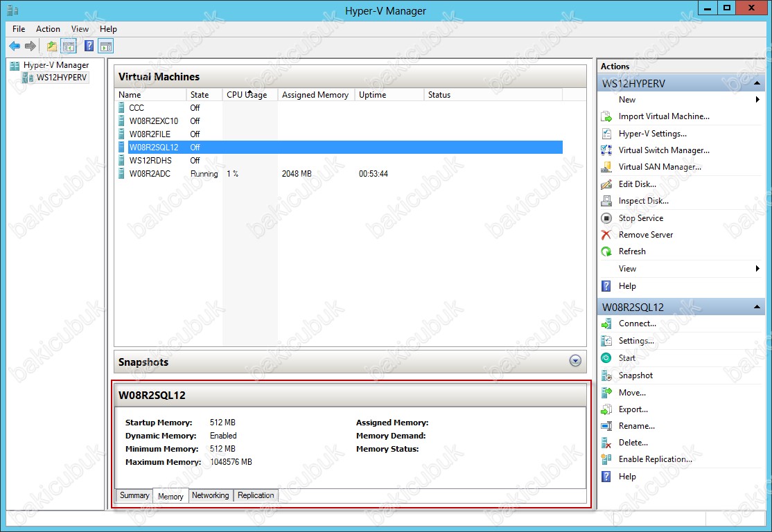Click the red X Remove Server icon
This screenshot has width=772, height=532.
click(x=606, y=235)
